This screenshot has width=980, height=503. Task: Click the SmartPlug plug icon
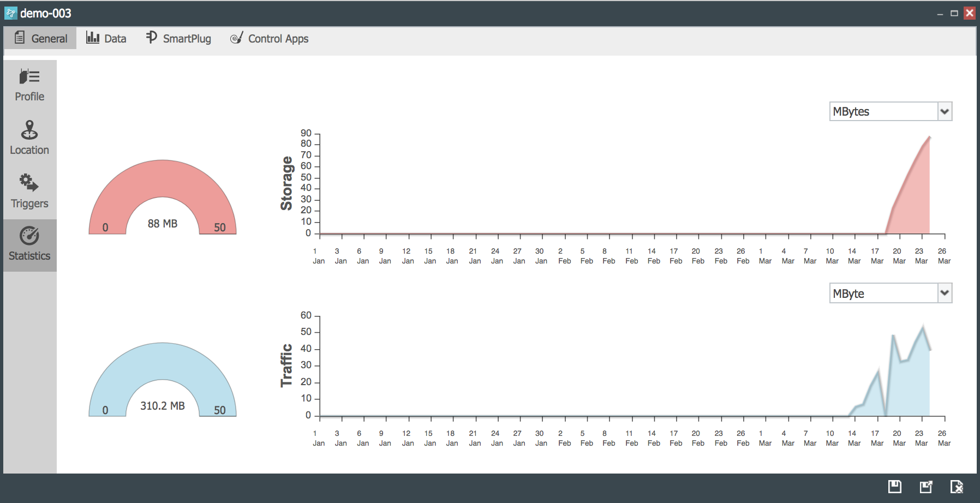point(151,37)
